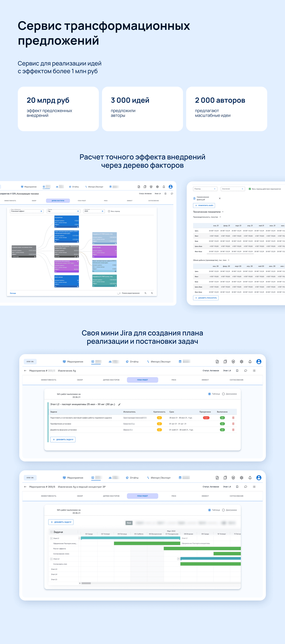Click the Добавить показатель button
285x644 pixels.
click(206, 298)
